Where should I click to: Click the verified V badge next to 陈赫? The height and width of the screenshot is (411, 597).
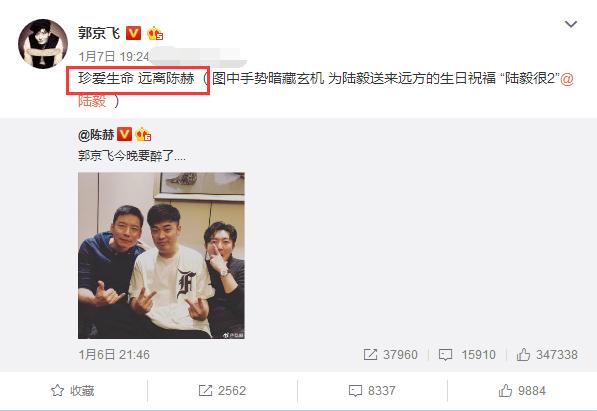click(124, 134)
